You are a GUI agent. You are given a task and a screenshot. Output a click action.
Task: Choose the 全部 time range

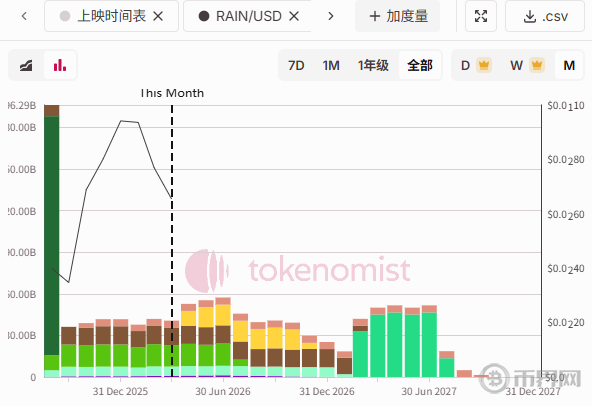pyautogui.click(x=420, y=66)
